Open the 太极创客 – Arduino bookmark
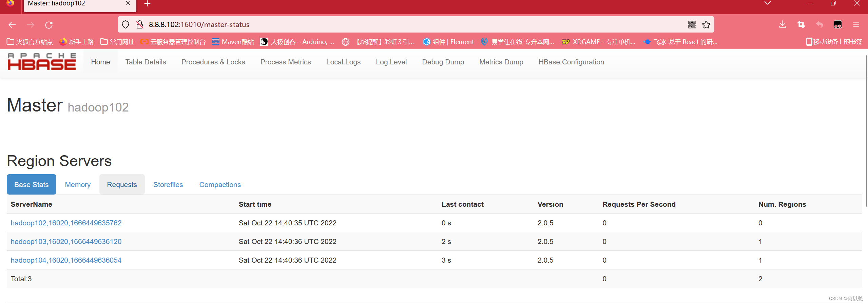The height and width of the screenshot is (304, 868). tap(297, 42)
